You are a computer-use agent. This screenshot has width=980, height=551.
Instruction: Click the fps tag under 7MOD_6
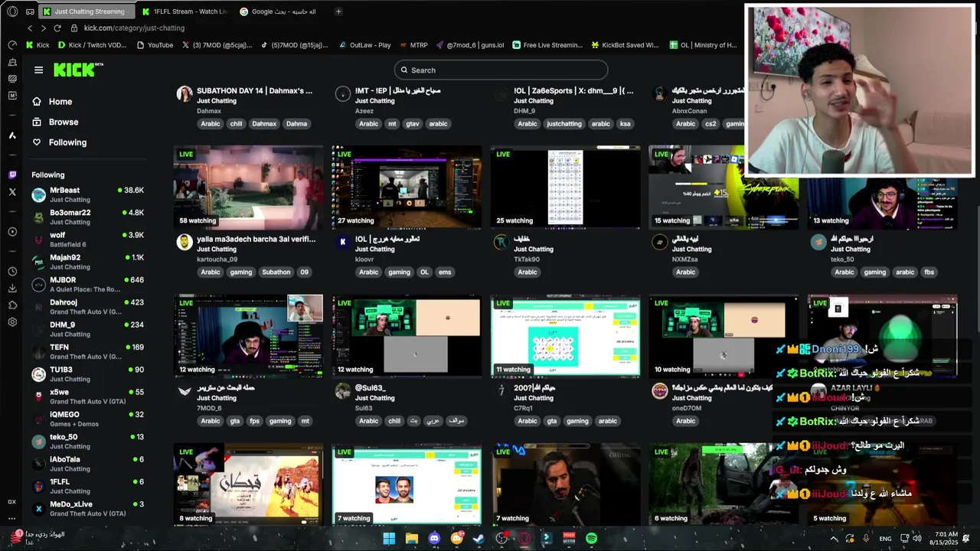[254, 421]
